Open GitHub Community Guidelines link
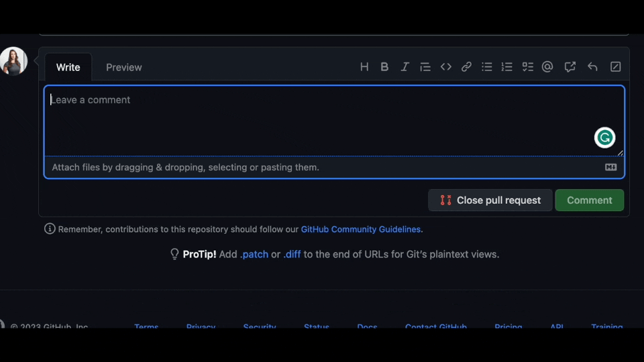 (361, 229)
